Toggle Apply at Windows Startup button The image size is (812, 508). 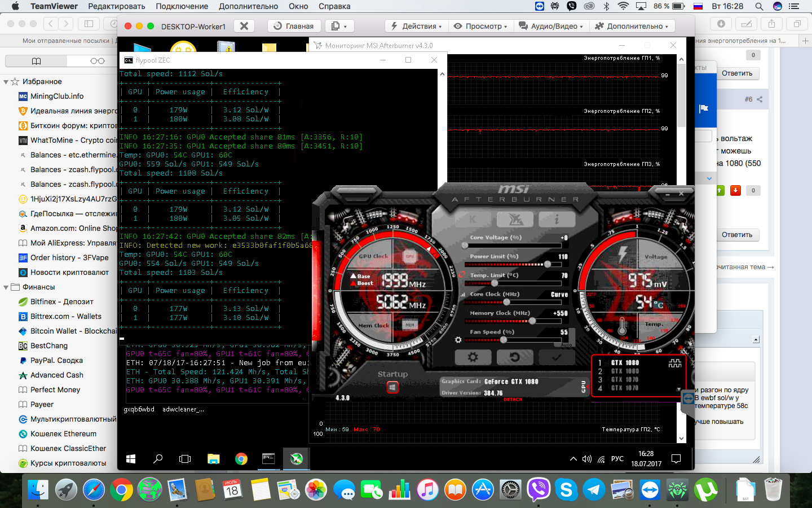[x=392, y=387]
